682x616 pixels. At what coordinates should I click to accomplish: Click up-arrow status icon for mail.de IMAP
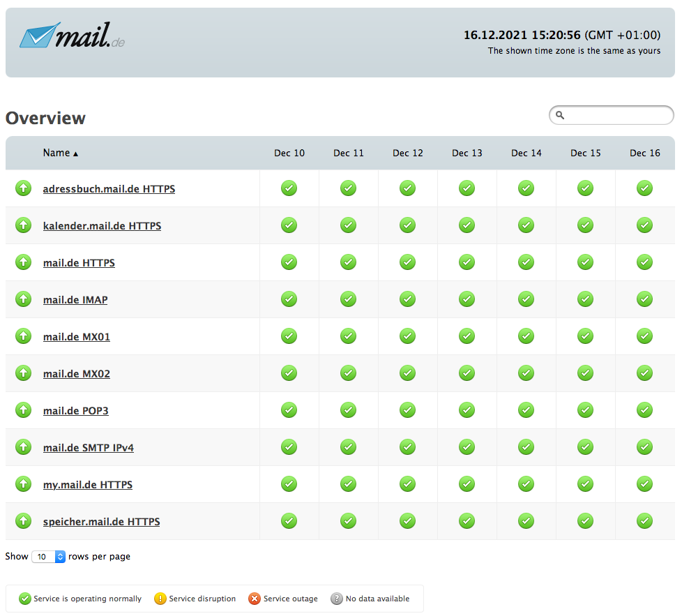click(24, 299)
